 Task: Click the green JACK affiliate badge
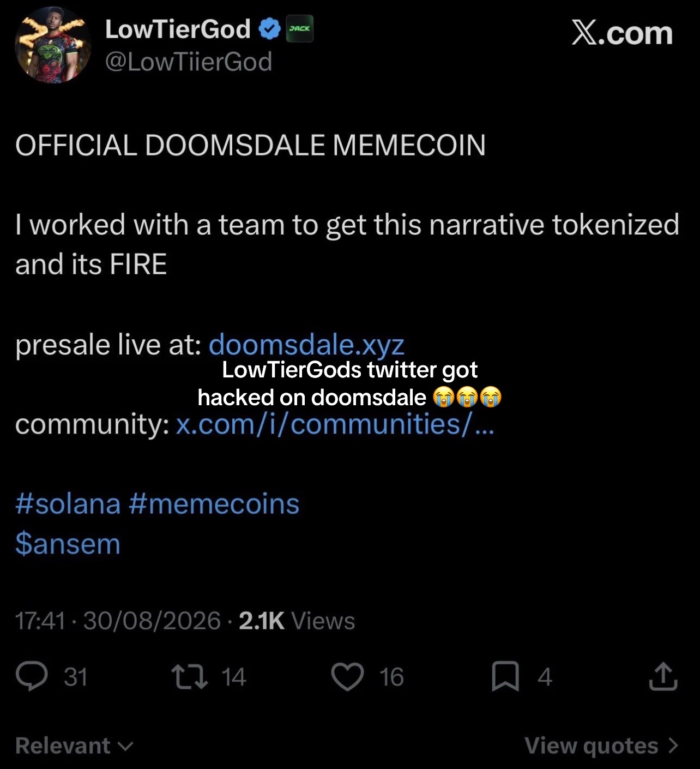pyautogui.click(x=300, y=29)
